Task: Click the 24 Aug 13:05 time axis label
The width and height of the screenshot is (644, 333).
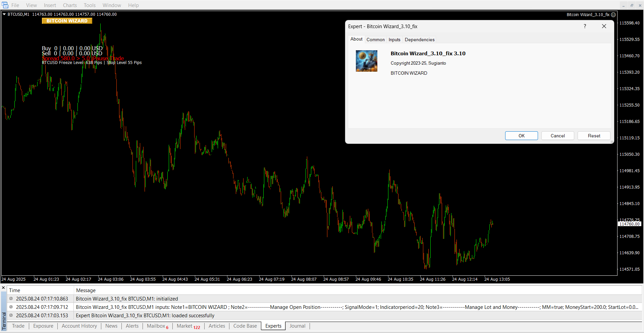Action: (x=497, y=279)
